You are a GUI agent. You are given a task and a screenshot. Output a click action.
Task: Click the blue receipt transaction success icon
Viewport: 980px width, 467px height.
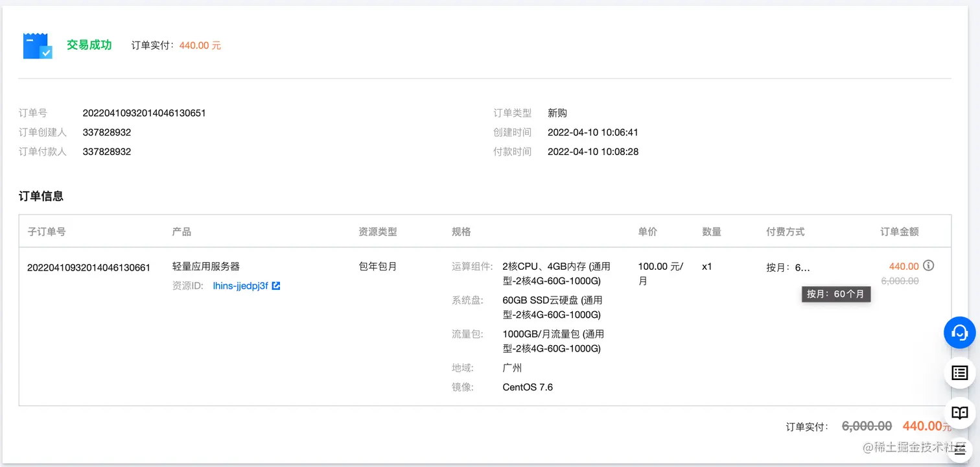click(38, 45)
